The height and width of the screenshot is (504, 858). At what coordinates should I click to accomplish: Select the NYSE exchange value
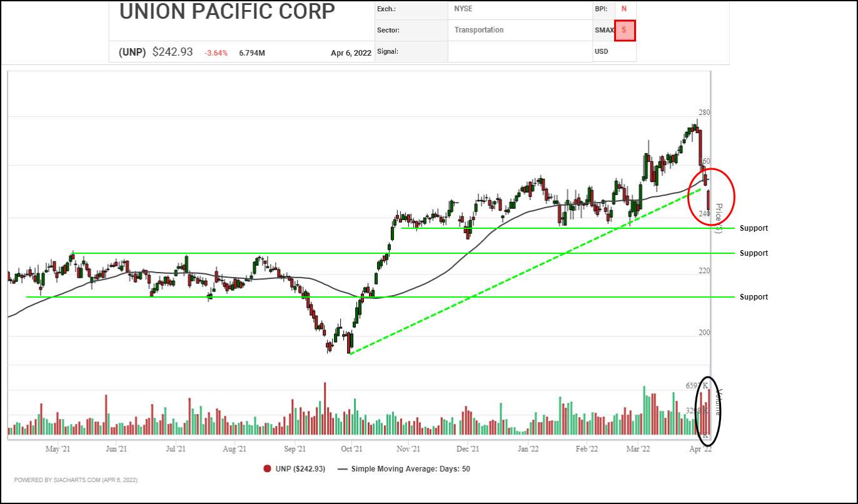463,10
